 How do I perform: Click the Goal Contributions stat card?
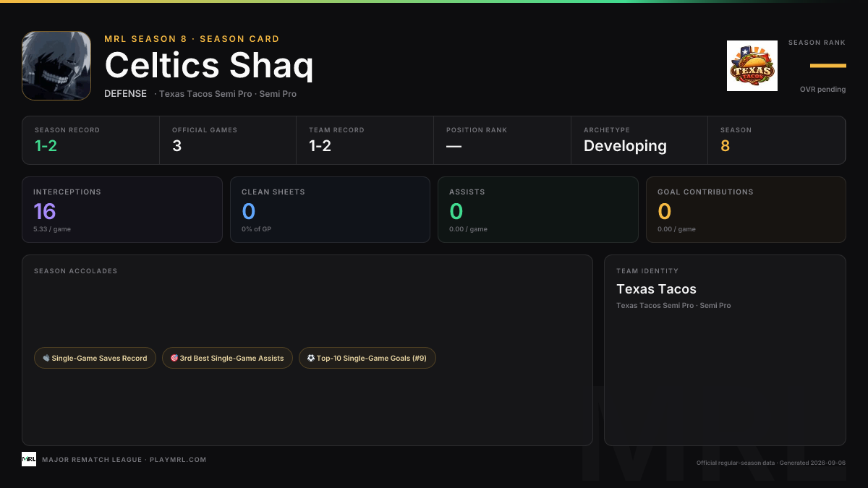tap(746, 210)
